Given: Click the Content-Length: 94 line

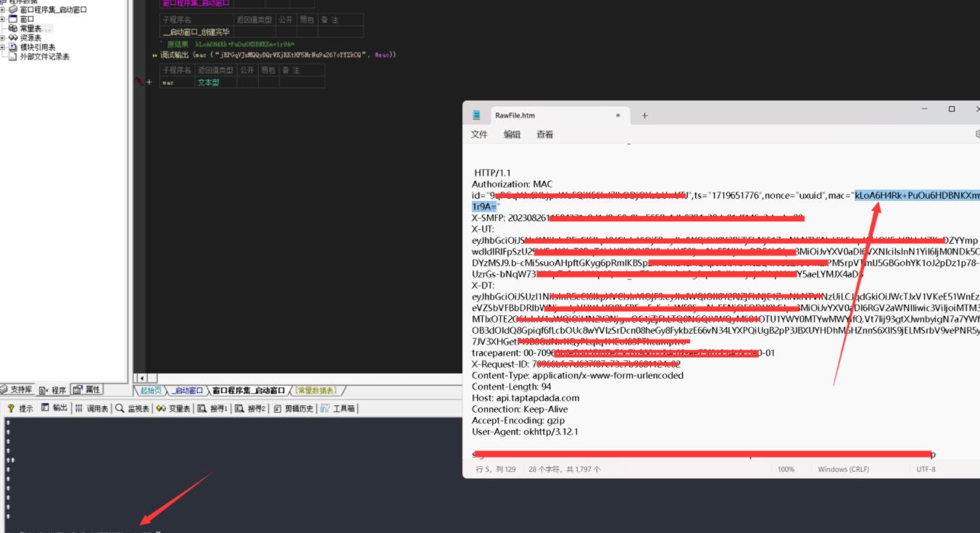Looking at the screenshot, I should [510, 387].
